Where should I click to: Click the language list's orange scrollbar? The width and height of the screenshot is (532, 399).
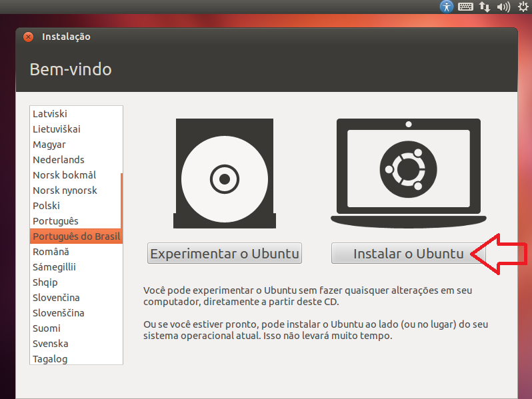[121, 200]
